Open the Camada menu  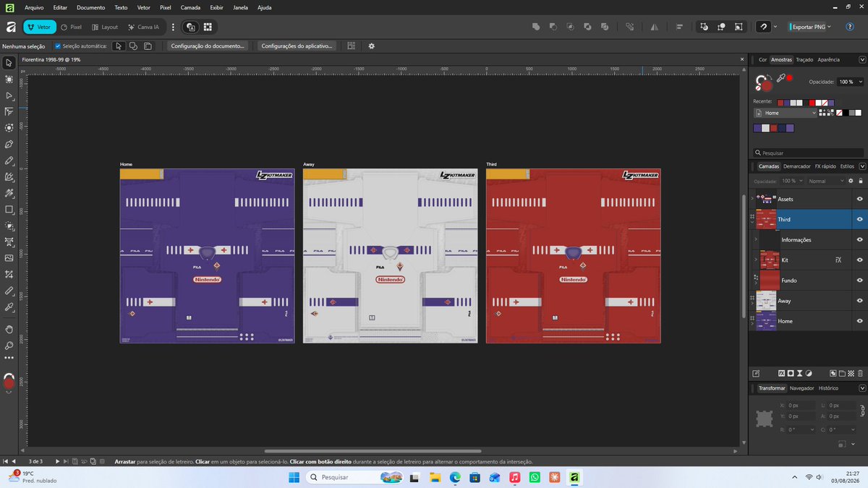coord(190,7)
